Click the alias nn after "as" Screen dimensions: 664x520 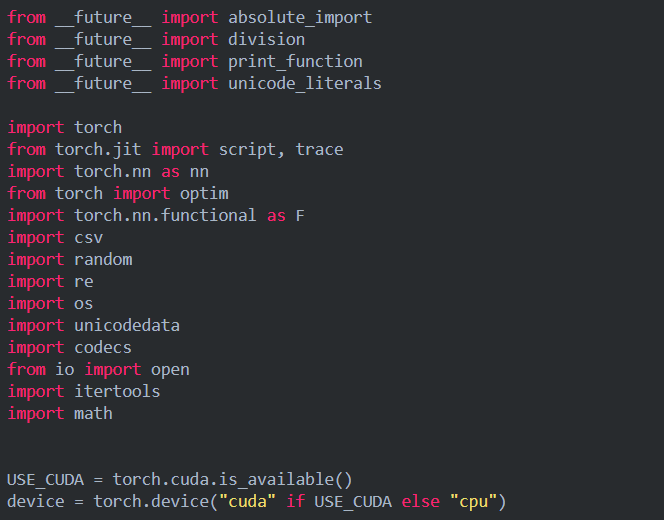tap(197, 171)
